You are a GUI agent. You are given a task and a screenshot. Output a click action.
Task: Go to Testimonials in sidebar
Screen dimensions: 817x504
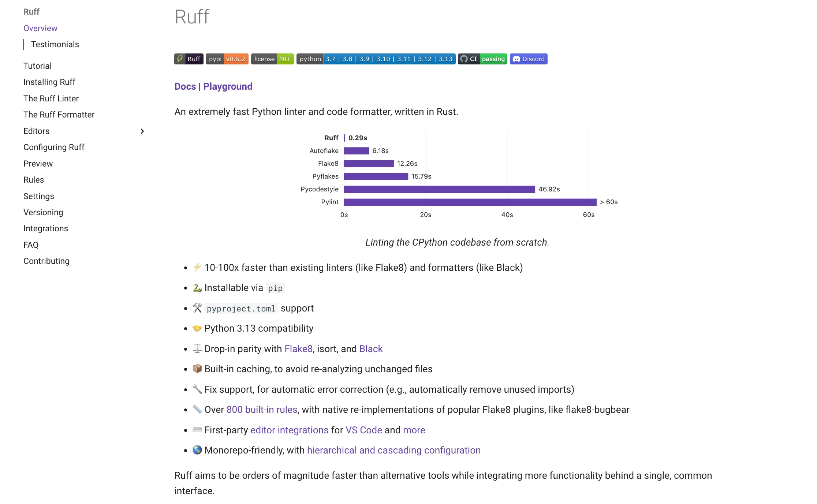[x=55, y=44]
